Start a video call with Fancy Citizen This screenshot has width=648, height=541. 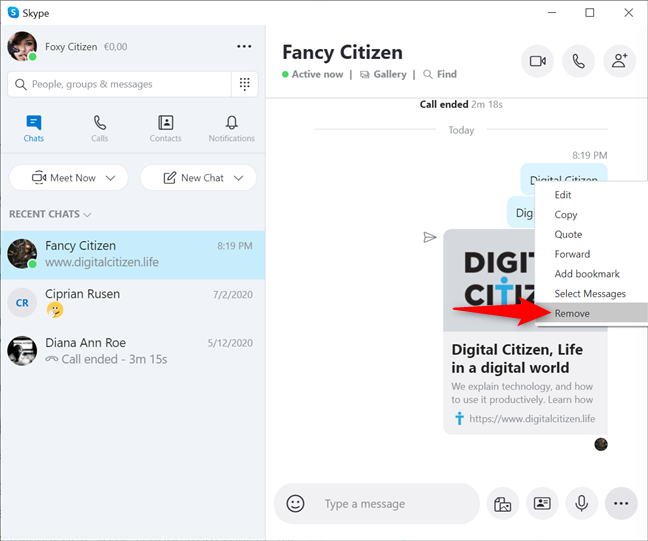pyautogui.click(x=537, y=61)
